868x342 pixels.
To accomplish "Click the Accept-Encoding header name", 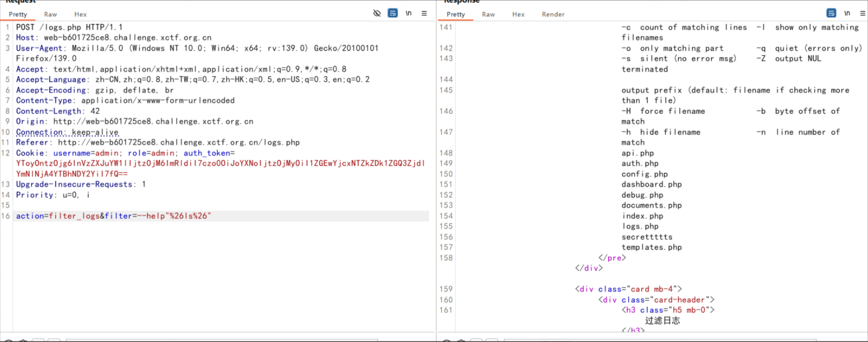I will [x=51, y=90].
